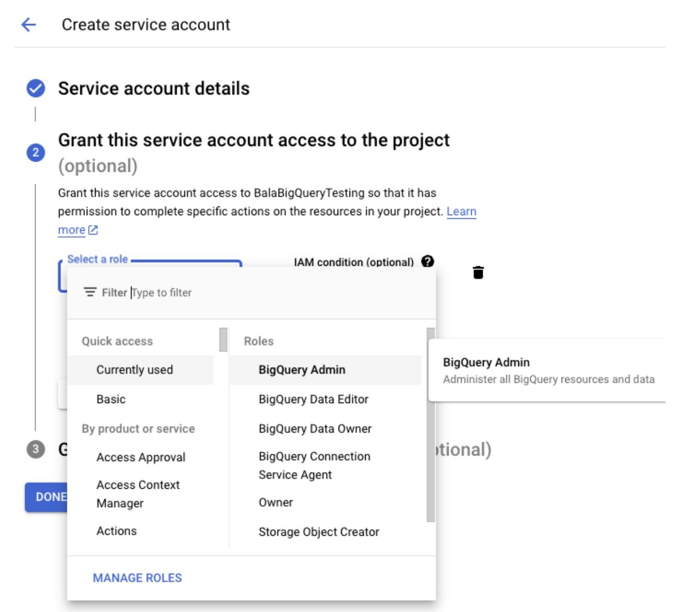The image size is (700, 612).
Task: Select the BigQuery Data Editor role
Action: pyautogui.click(x=325, y=399)
